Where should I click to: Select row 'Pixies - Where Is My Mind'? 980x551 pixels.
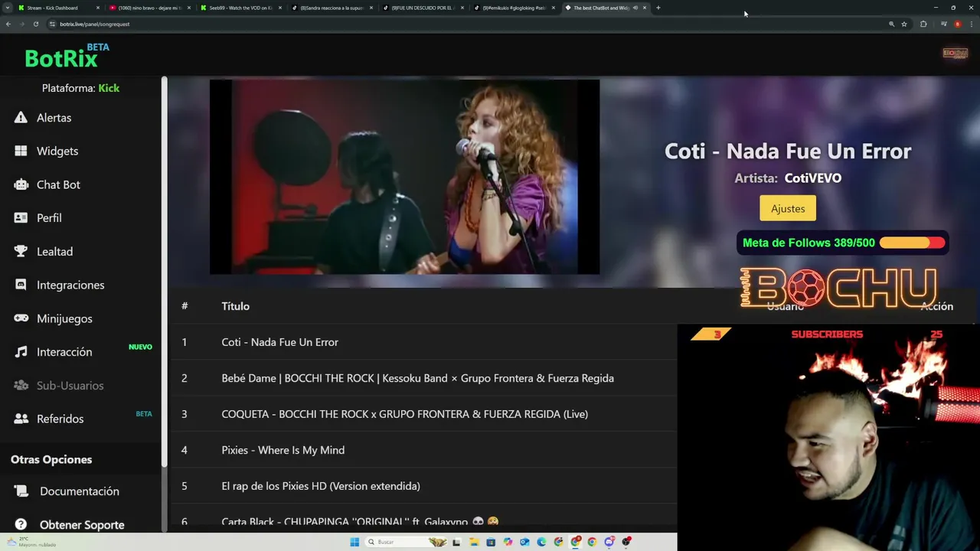coord(423,450)
